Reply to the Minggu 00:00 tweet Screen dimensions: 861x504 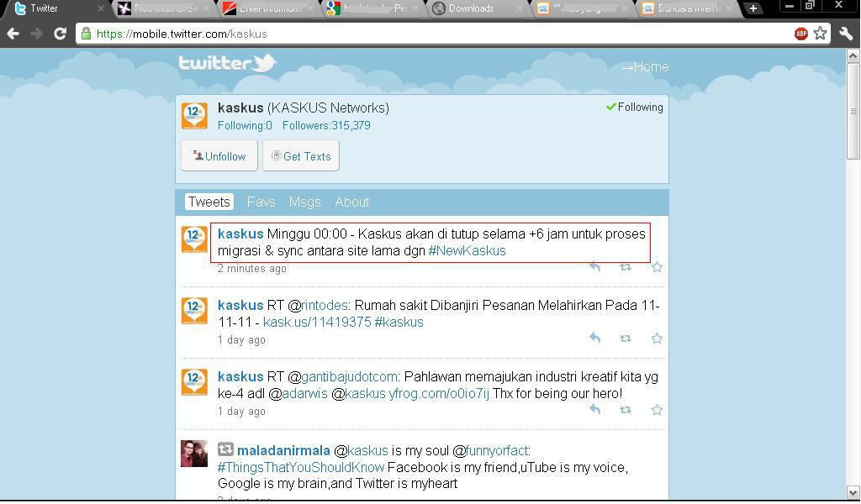594,267
